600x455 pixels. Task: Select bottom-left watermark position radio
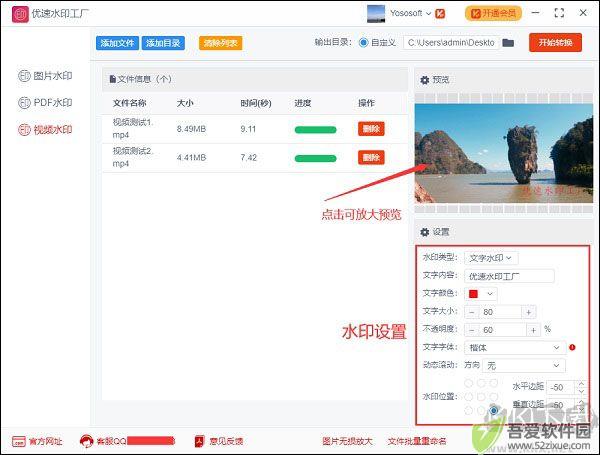tap(468, 411)
